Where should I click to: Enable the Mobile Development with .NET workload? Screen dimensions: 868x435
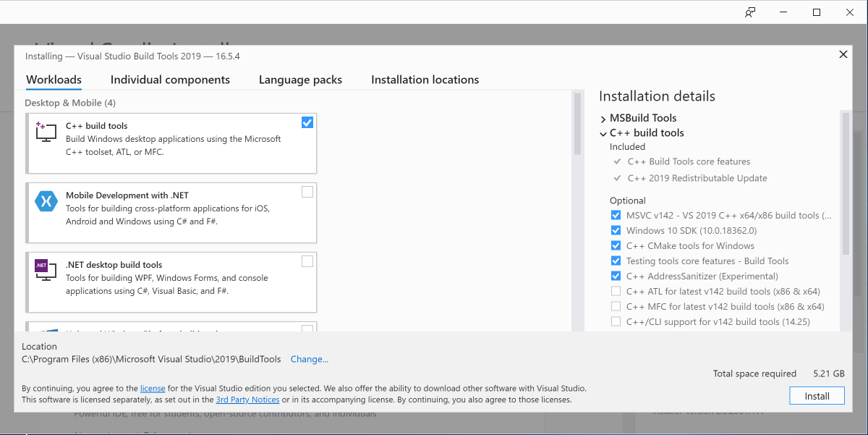[307, 191]
